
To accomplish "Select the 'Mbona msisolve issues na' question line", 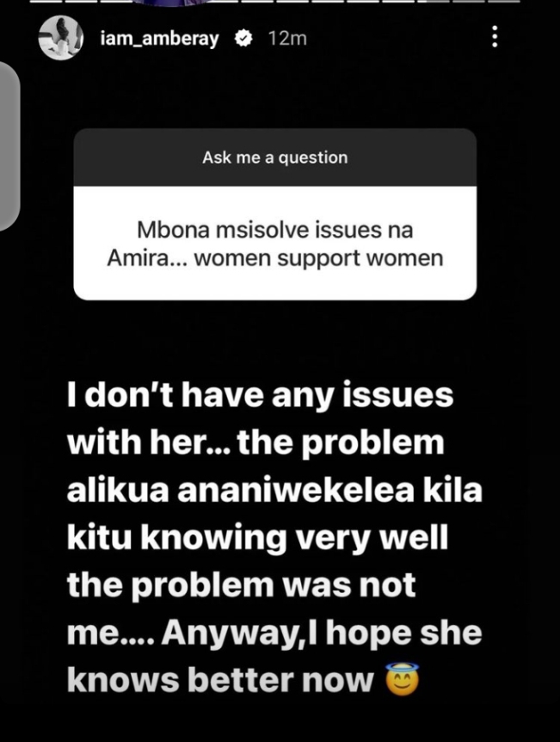I will (274, 231).
